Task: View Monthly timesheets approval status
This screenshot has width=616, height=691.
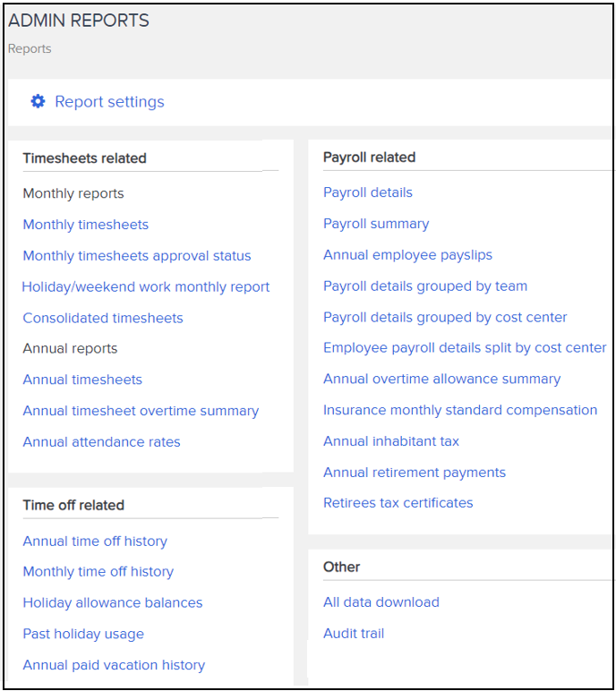Action: 137,256
